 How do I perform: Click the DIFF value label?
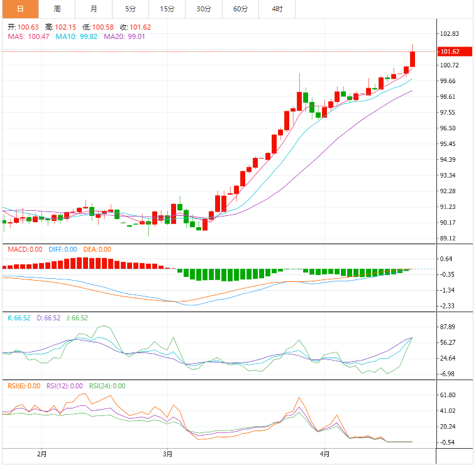(x=62, y=249)
